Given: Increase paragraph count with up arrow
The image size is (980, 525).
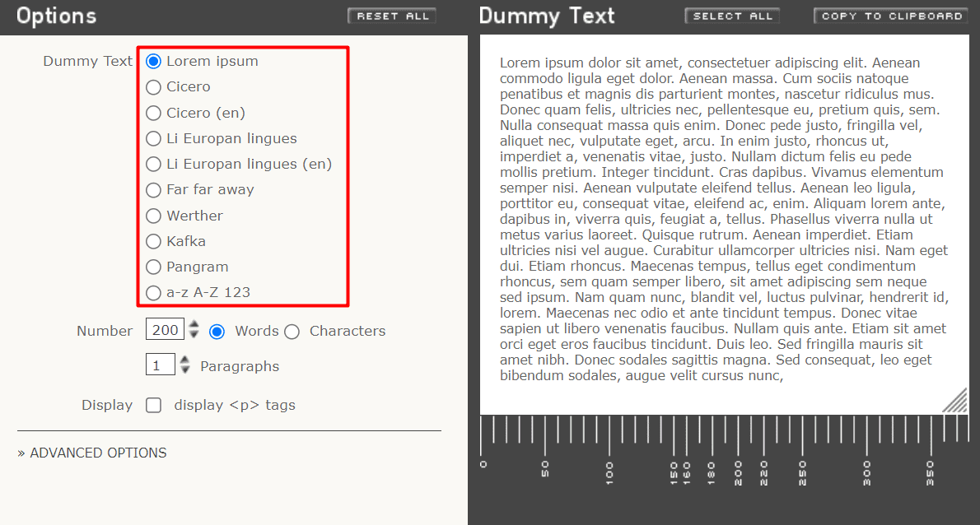Looking at the screenshot, I should (x=185, y=360).
